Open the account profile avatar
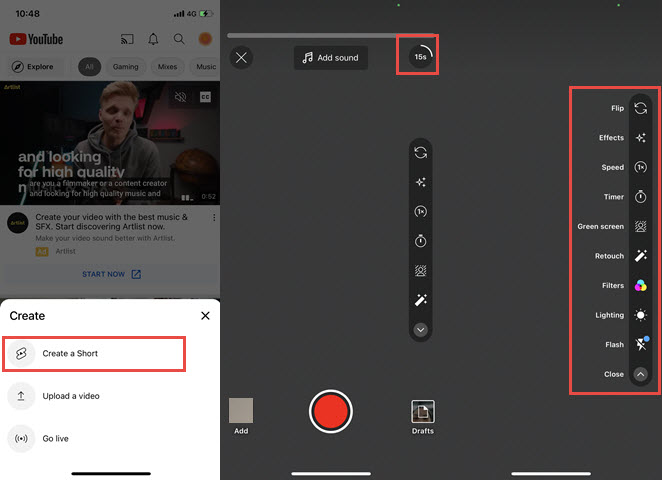The width and height of the screenshot is (662, 480). 205,39
